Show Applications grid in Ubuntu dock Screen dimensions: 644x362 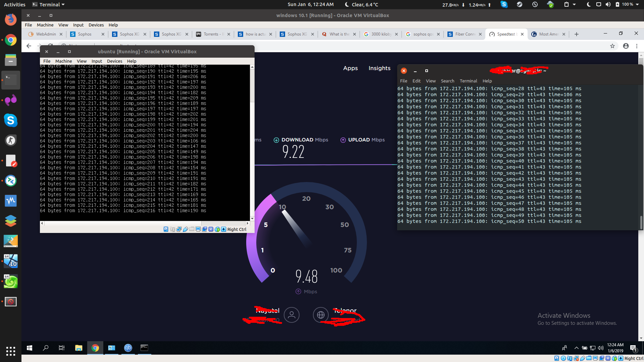[11, 351]
